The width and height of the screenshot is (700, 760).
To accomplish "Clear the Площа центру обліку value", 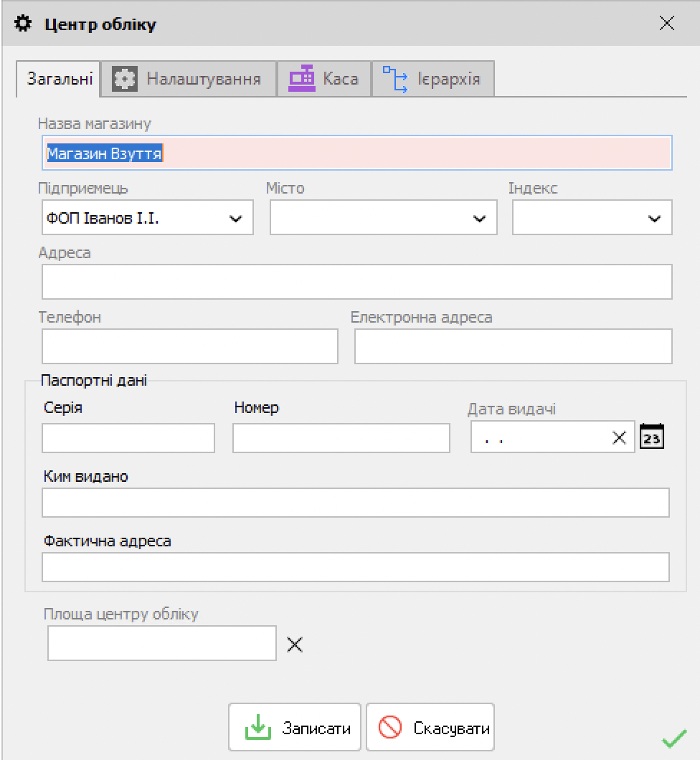I will coord(295,644).
